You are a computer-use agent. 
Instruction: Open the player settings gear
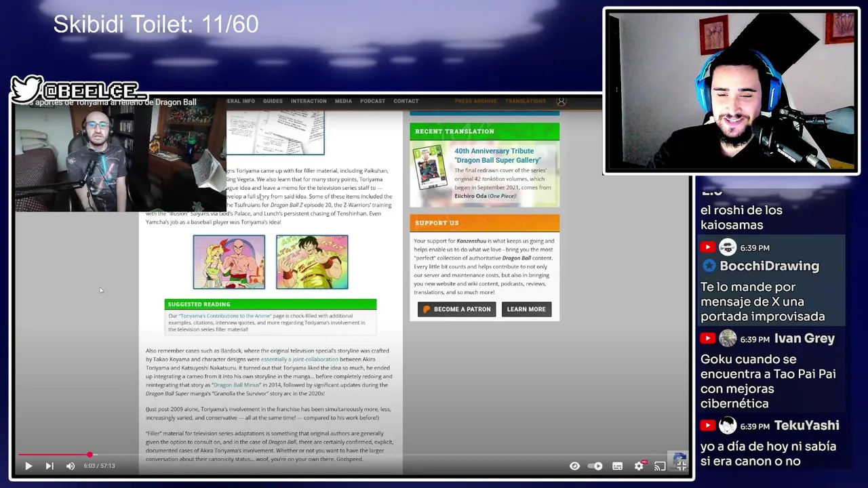click(639, 466)
